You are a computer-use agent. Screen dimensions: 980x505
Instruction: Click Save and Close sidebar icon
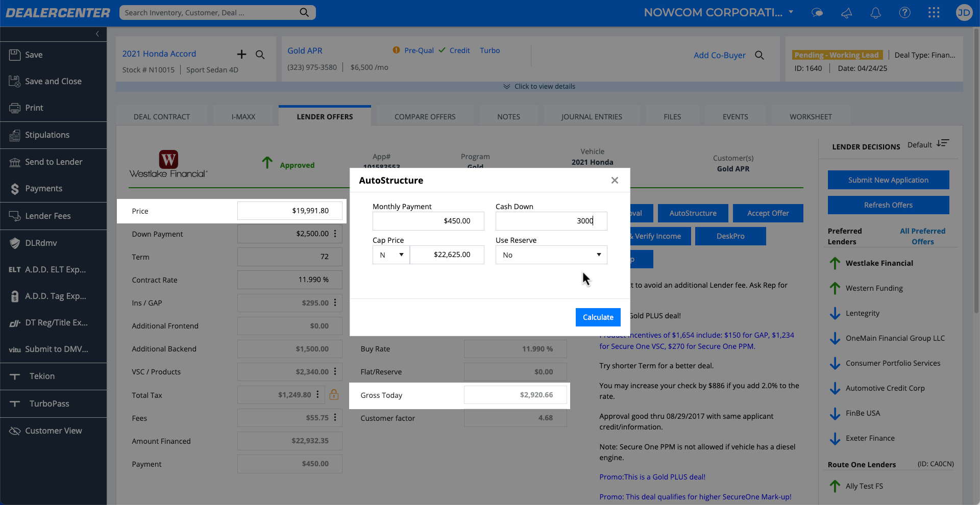(x=15, y=81)
